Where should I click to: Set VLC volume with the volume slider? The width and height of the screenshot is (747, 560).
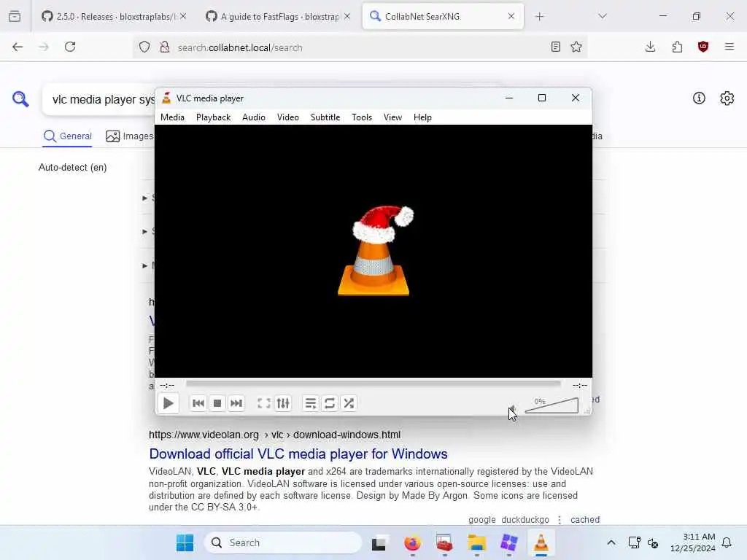tap(551, 405)
